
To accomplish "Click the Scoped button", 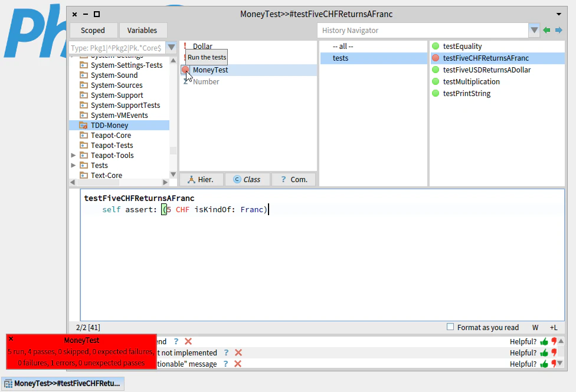I will (x=93, y=31).
